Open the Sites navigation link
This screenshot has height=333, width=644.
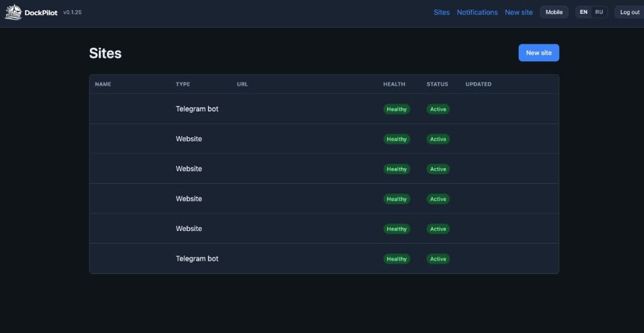click(x=441, y=13)
